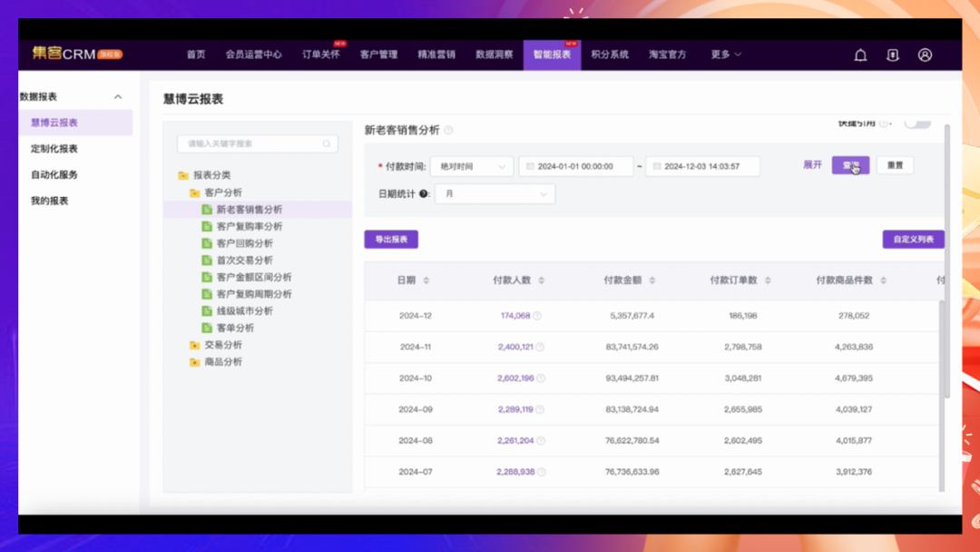
Task: Click the 导出报表 button
Action: 391,240
